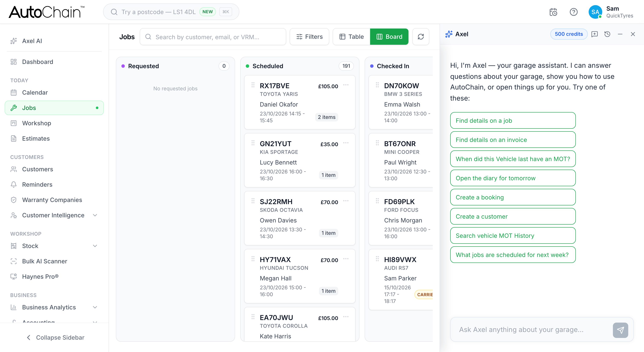Click the 500 credits badge
This screenshot has width=644, height=352.
(x=568, y=34)
